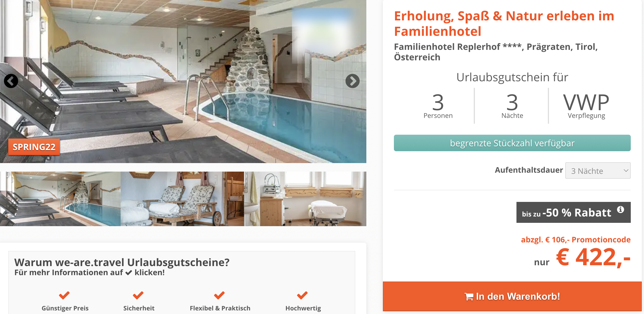Click the checkmark above Hochwertig
Image resolution: width=644 pixels, height=314 pixels.
coord(302,295)
